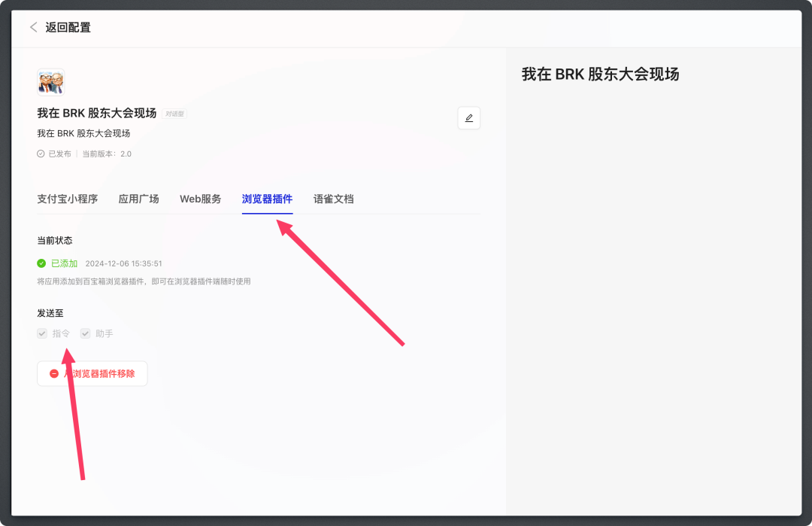Open the 支付宝小程序 tab

pyautogui.click(x=68, y=199)
